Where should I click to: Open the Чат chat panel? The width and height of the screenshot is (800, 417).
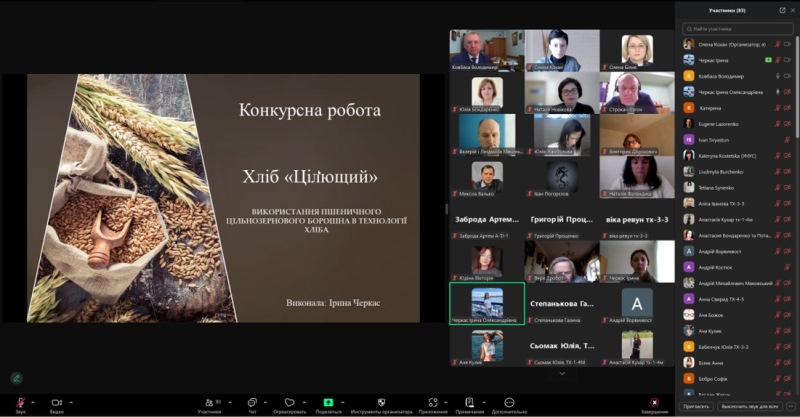click(252, 403)
